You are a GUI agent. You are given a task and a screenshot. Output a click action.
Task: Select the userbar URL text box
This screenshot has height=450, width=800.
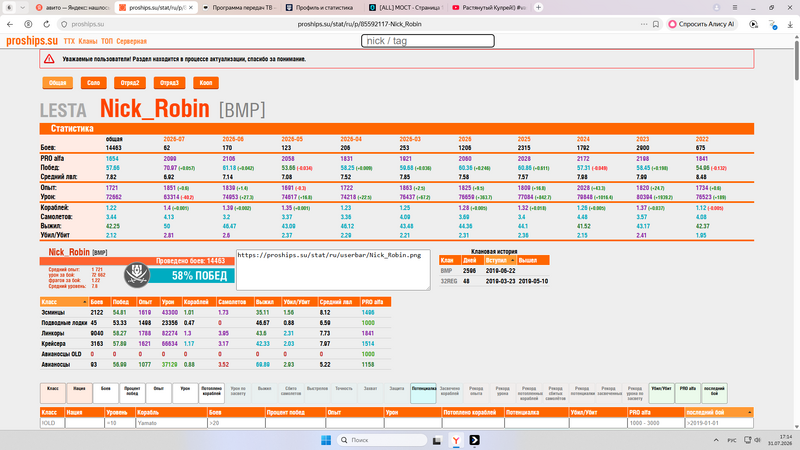(x=333, y=270)
